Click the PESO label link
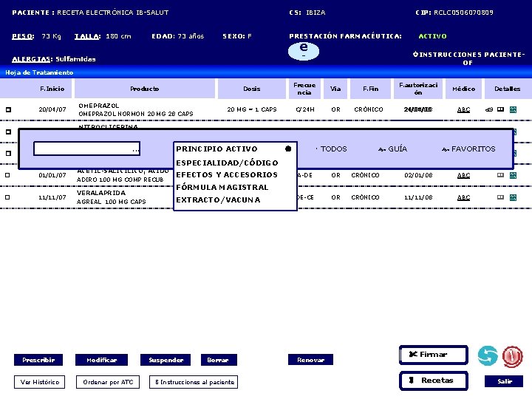 point(23,36)
